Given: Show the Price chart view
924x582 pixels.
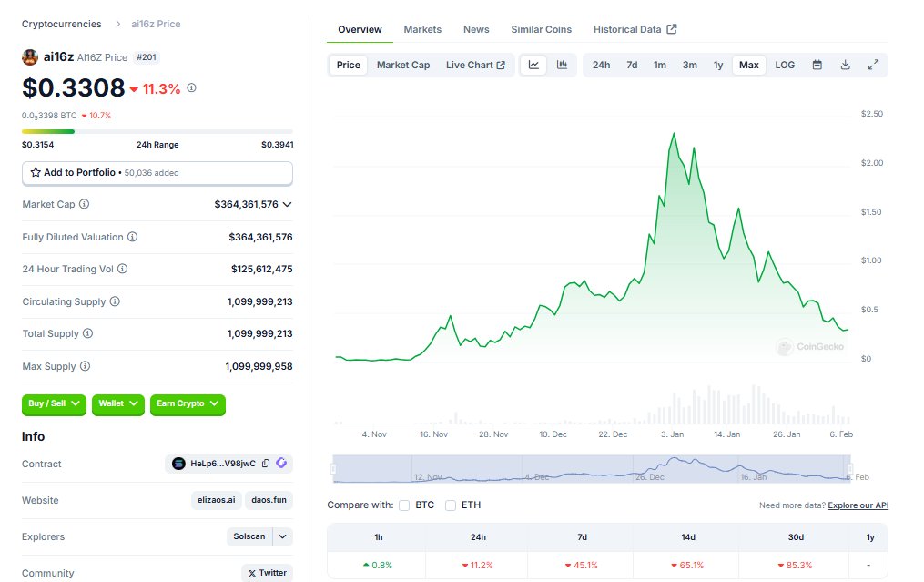Looking at the screenshot, I should pyautogui.click(x=349, y=65).
